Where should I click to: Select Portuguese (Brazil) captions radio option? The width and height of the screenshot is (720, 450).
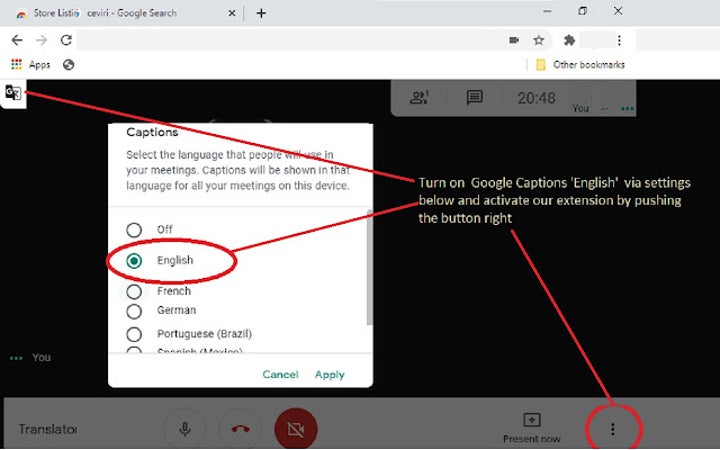pyautogui.click(x=134, y=333)
